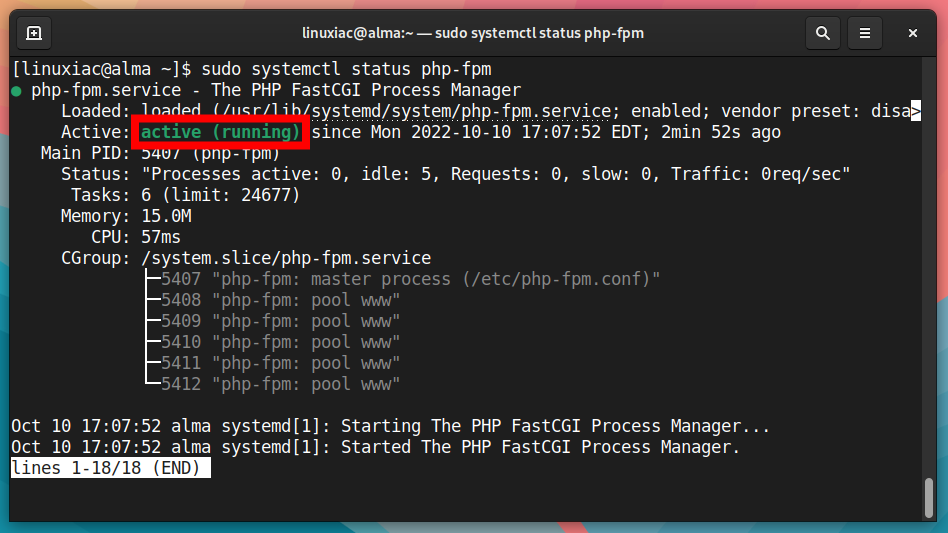Select the master process 5407 entry

pos(411,279)
